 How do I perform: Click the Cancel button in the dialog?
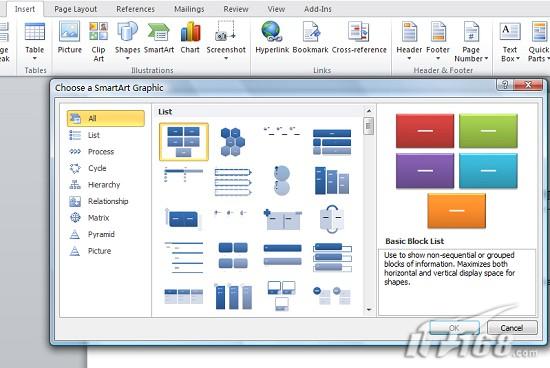[512, 328]
